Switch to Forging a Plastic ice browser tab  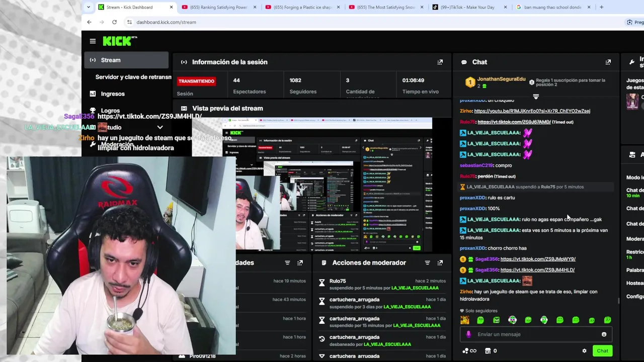(304, 7)
